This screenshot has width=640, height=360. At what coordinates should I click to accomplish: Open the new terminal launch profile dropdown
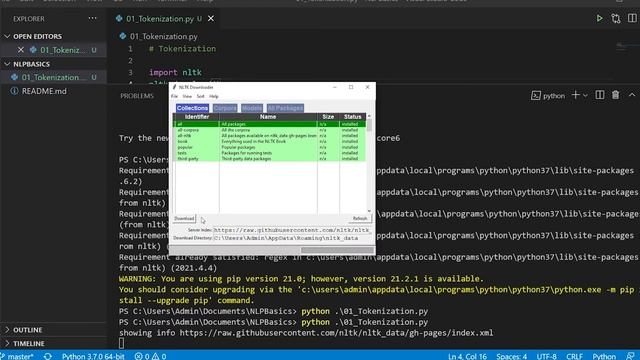(x=585, y=96)
